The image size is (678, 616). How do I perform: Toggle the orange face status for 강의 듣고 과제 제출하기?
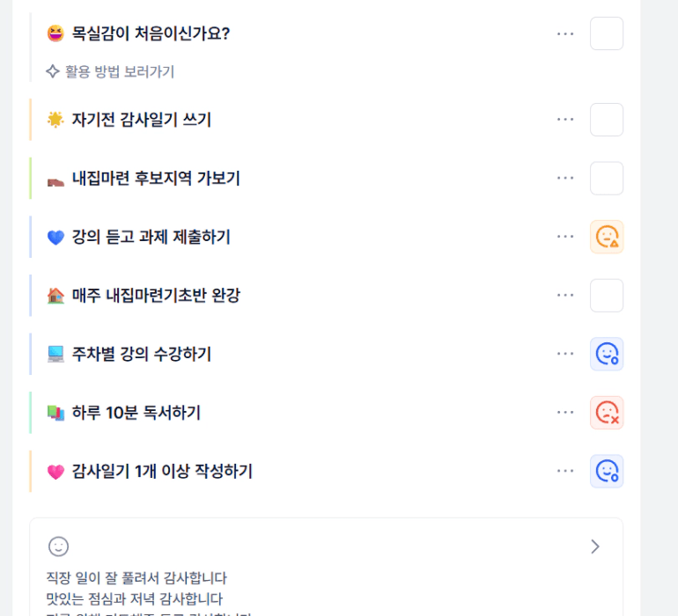pyautogui.click(x=607, y=237)
